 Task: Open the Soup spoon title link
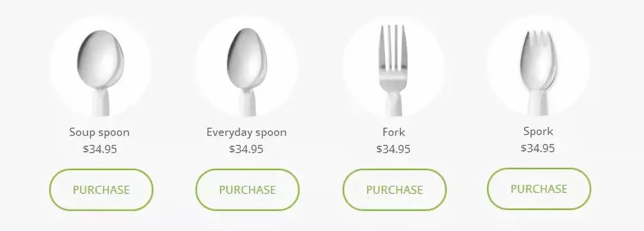[x=100, y=132]
